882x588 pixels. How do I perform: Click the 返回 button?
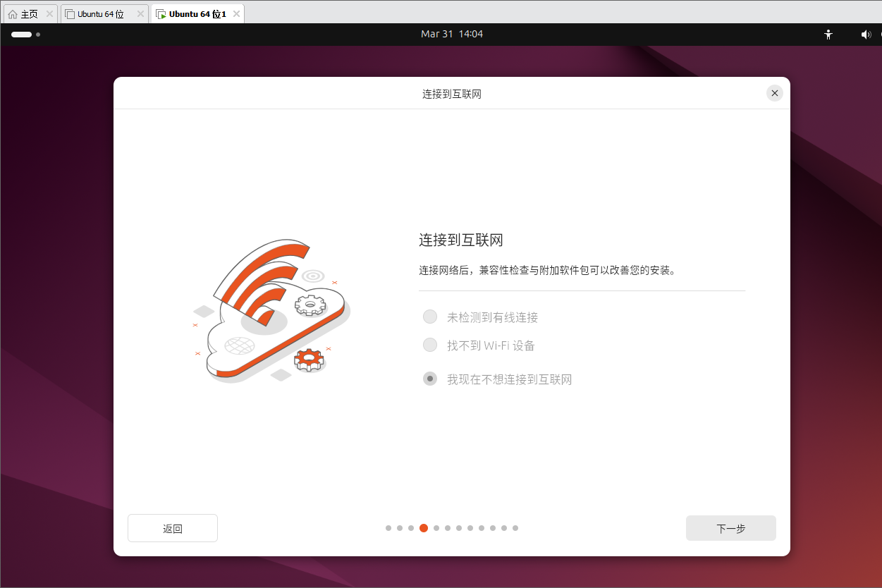point(173,528)
